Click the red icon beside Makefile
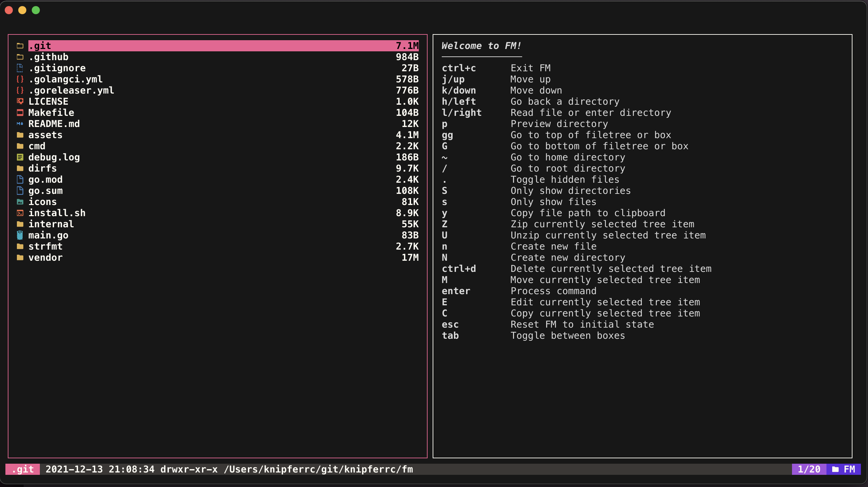868x487 pixels. (x=20, y=112)
